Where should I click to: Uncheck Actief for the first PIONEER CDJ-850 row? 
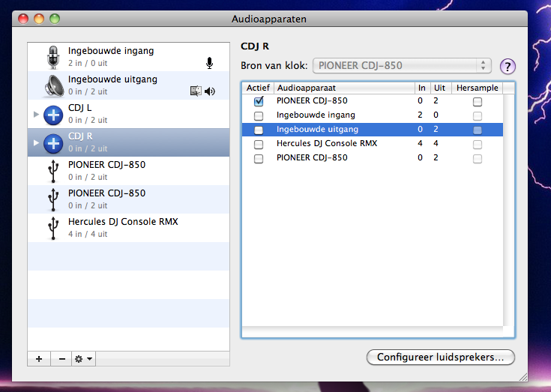[259, 101]
